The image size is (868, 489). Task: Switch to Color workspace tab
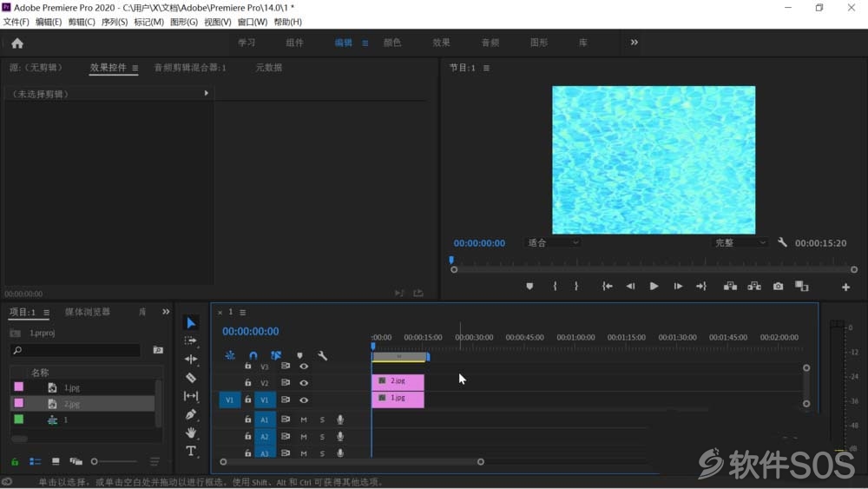pos(392,43)
